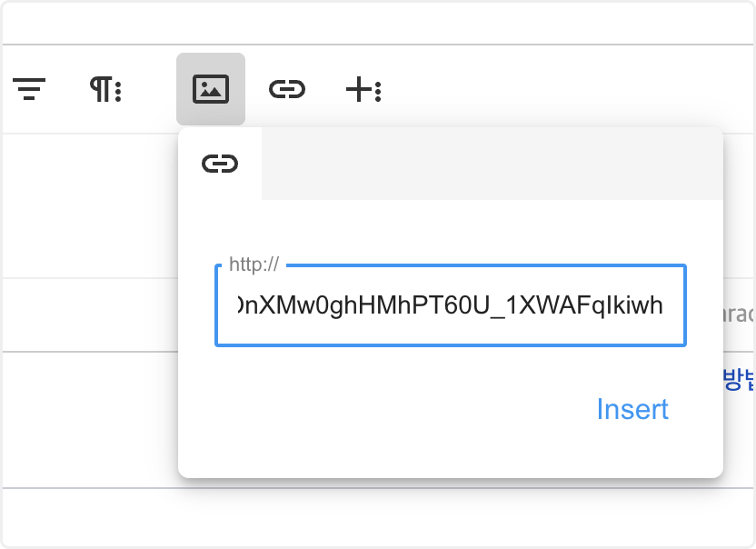Click the highlighted Insert Image toolbar icon
The width and height of the screenshot is (756, 549).
(211, 89)
